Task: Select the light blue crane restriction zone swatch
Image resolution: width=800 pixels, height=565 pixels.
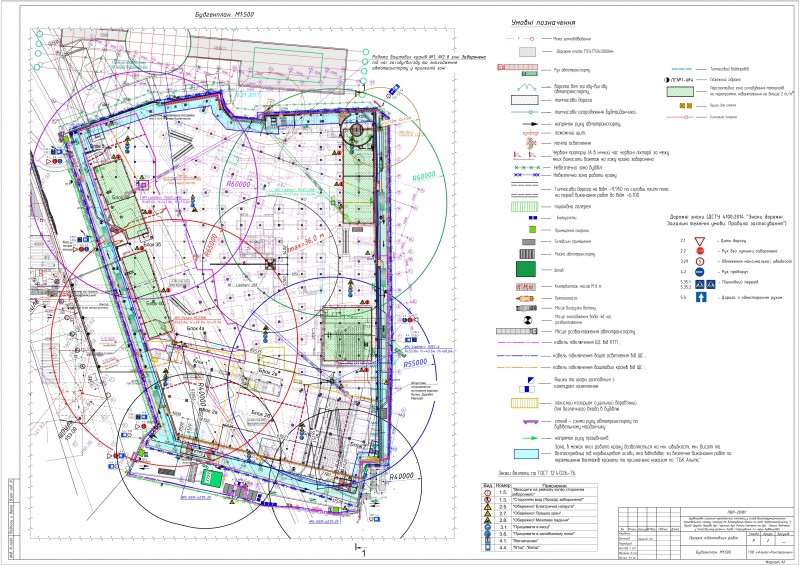Action: [x=526, y=454]
